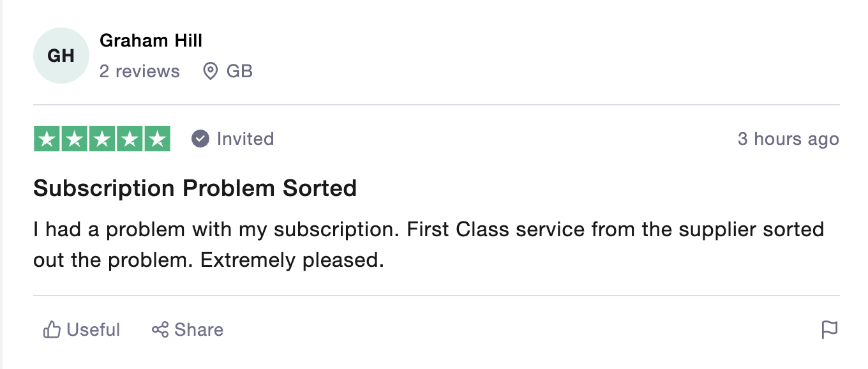Click the review body text paragraph
The image size is (868, 369).
point(429,245)
